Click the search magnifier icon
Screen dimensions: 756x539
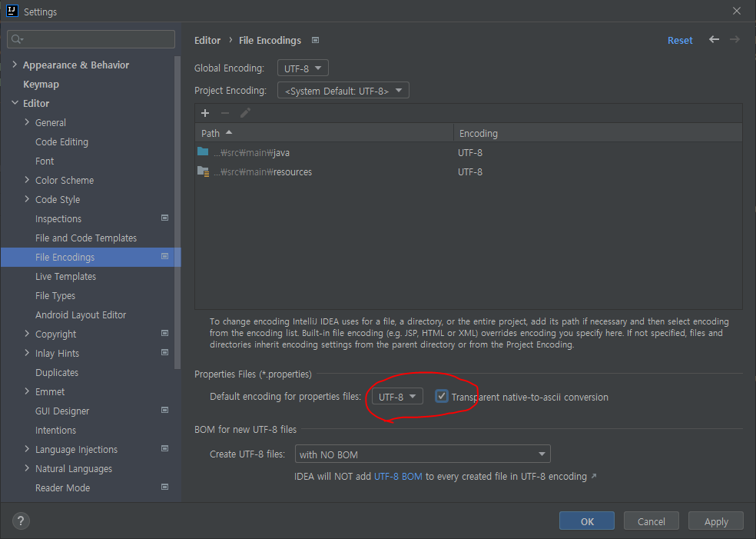17,39
